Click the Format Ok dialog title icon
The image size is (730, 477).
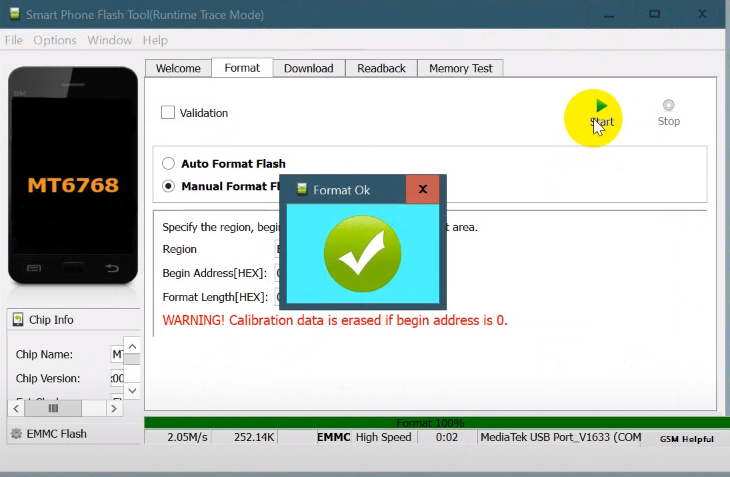[x=302, y=189]
